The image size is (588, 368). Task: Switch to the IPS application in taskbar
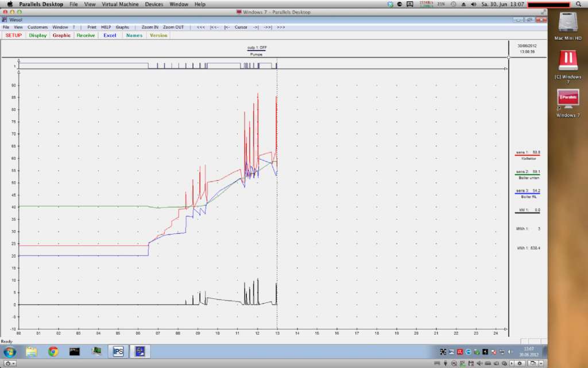tap(118, 351)
